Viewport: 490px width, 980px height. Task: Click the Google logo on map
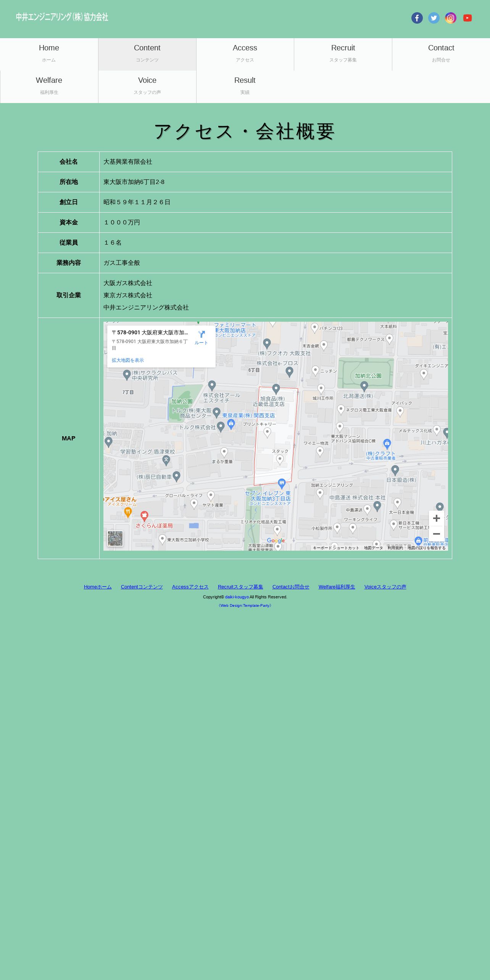(x=276, y=540)
